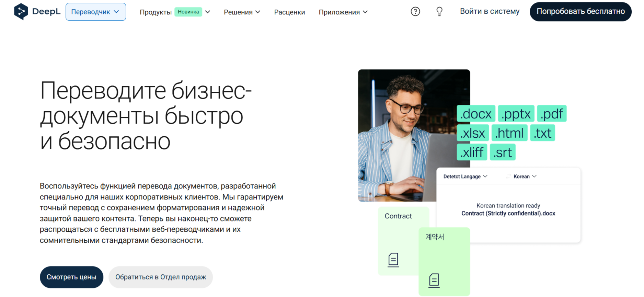Click the .xlsx format tag
The width and height of the screenshot is (644, 297).
473,133
